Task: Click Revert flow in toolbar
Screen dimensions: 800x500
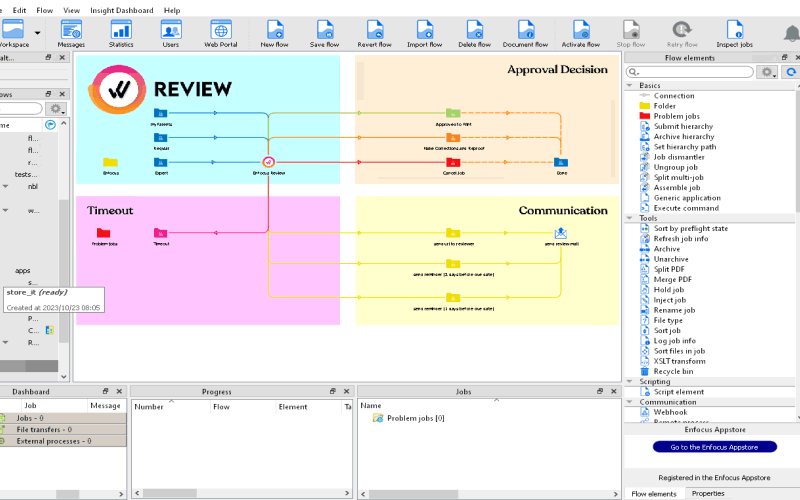Action: (374, 34)
